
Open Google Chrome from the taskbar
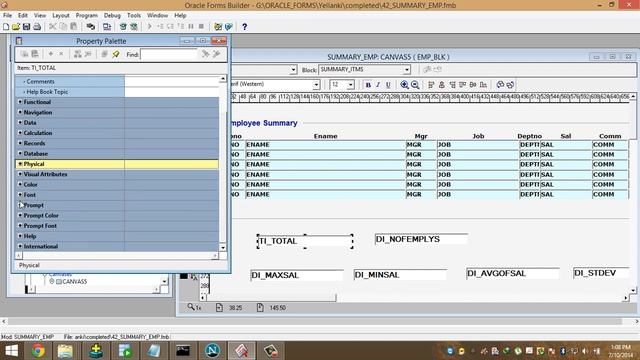pyautogui.click(x=38, y=351)
